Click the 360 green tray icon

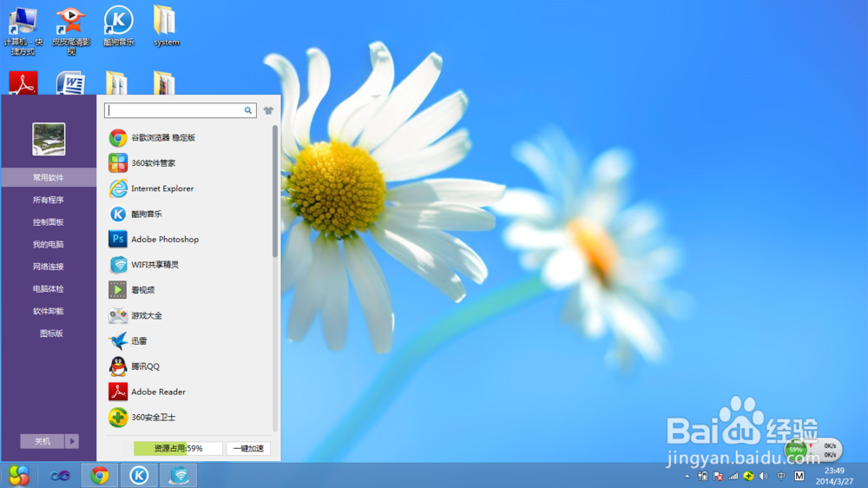[x=748, y=476]
